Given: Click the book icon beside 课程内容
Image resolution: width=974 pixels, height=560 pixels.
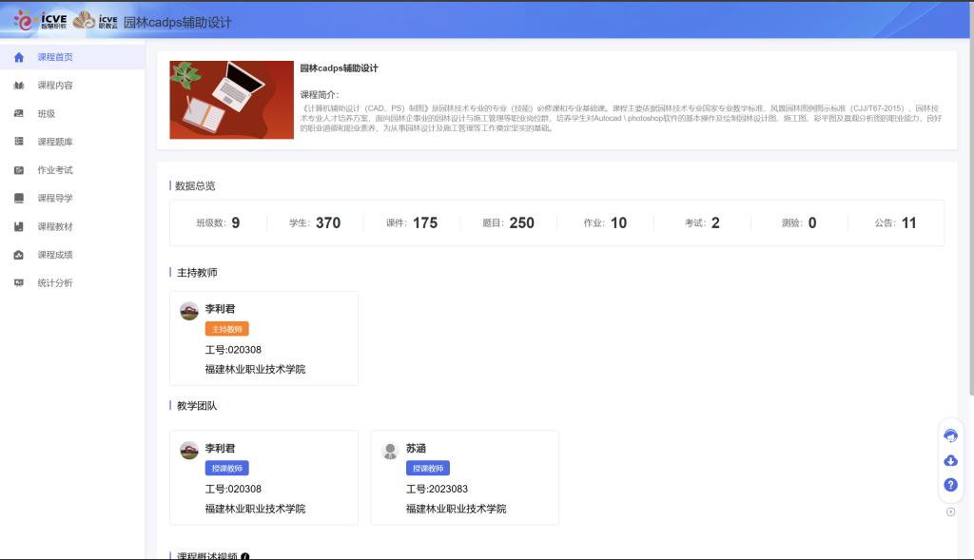Looking at the screenshot, I should tap(19, 85).
